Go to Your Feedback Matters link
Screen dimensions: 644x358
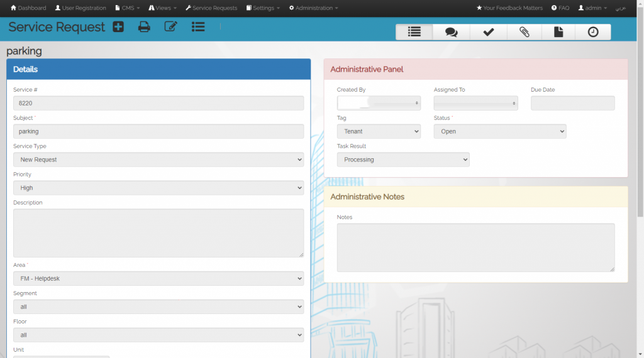click(x=509, y=8)
